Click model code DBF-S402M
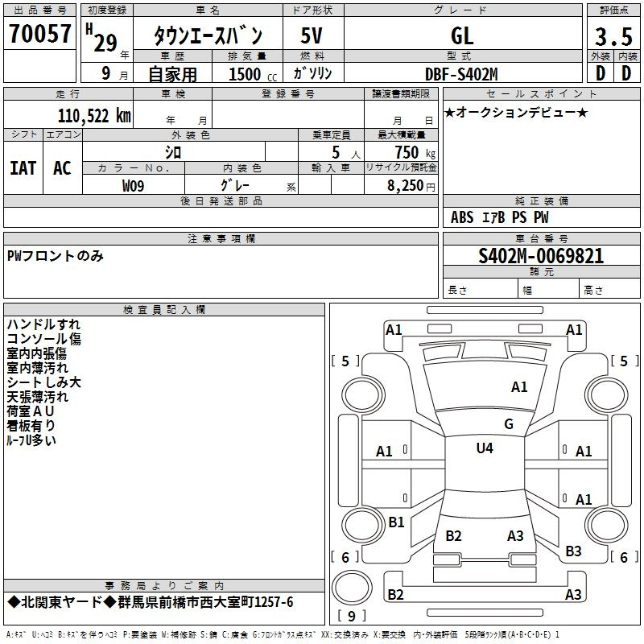This screenshot has height=644, width=644. (462, 74)
